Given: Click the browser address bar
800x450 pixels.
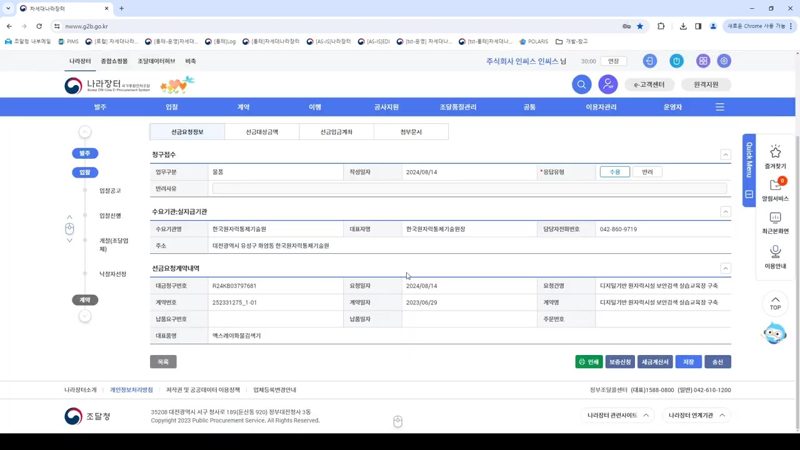Looking at the screenshot, I should coord(337,26).
